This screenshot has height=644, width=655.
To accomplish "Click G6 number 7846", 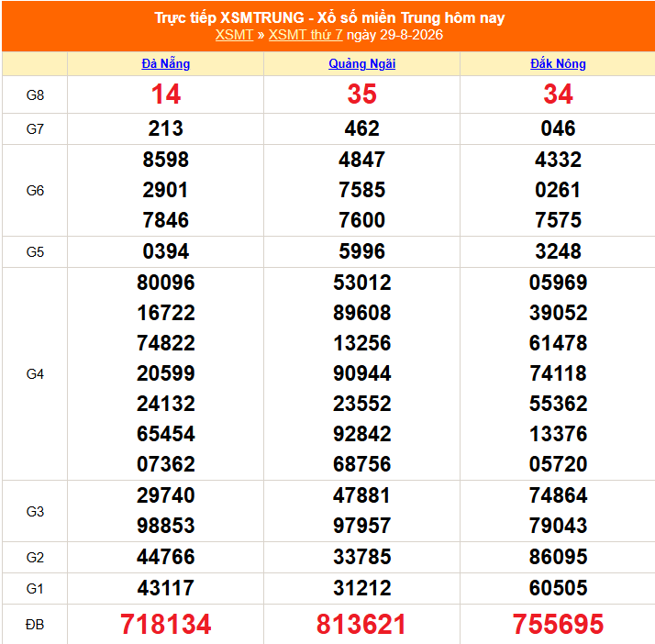I will (x=166, y=220).
